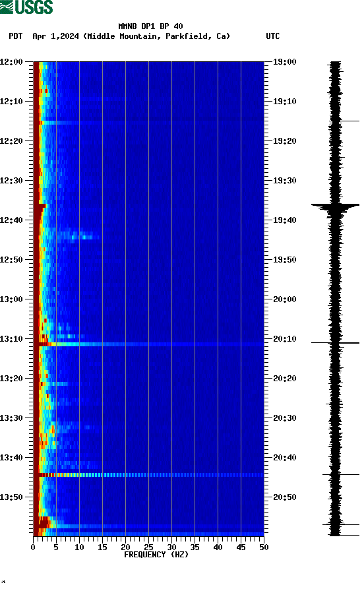Click the 5 Hz frequency tick label
The height and width of the screenshot is (589, 364).
(x=56, y=547)
